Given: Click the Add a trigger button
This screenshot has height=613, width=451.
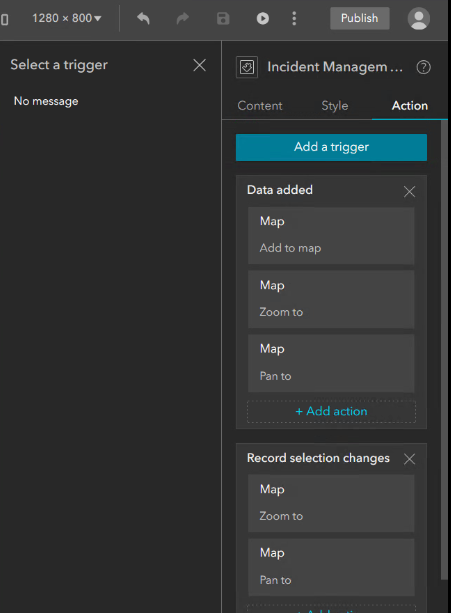Looking at the screenshot, I should tap(331, 147).
